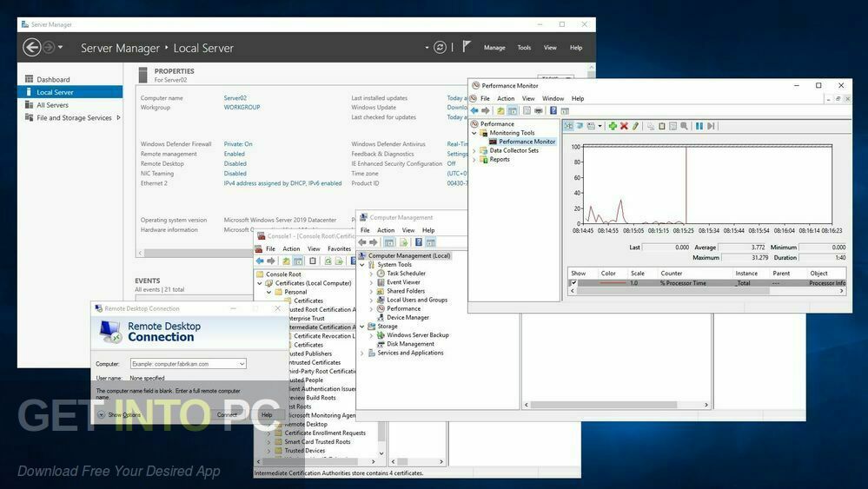Viewport: 868px width, 489px height.
Task: Click the Help button in Remote Desktop Connection
Action: pyautogui.click(x=267, y=415)
